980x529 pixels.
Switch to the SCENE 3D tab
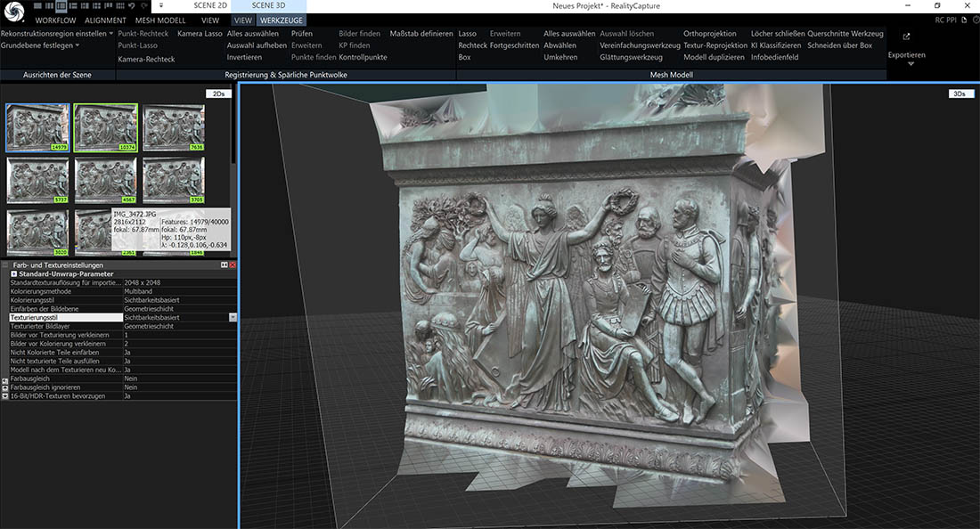[x=268, y=5]
